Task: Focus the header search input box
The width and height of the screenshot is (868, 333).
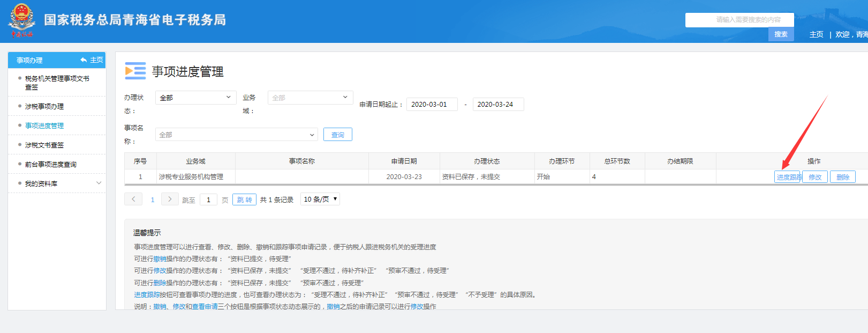Action: 739,20
